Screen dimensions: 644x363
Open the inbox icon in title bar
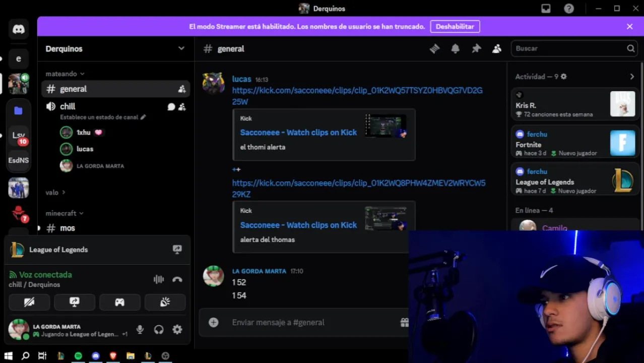click(x=546, y=9)
